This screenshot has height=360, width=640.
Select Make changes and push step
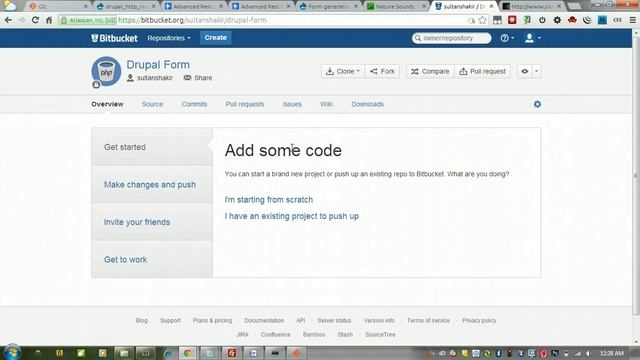(152, 184)
